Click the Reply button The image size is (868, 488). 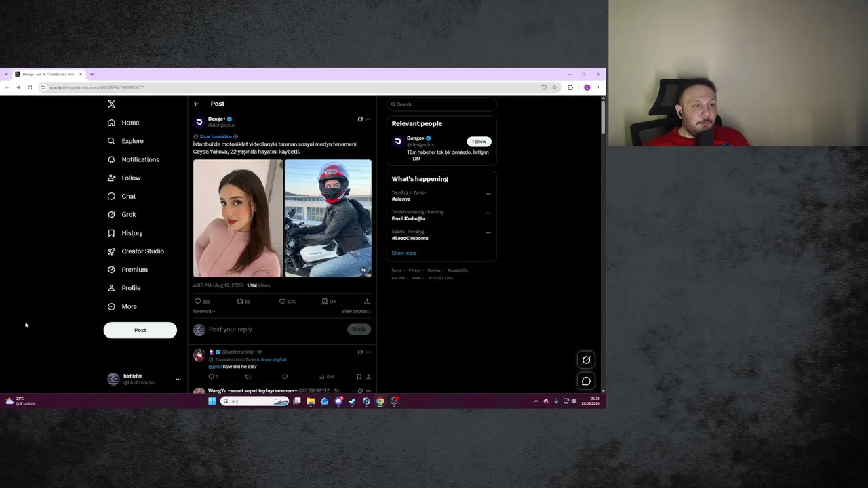coord(359,329)
